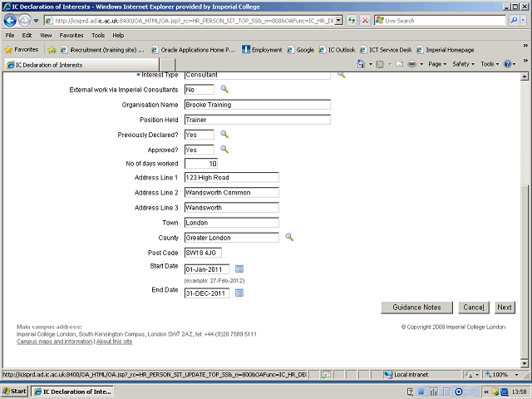Click the Windows Start button
Image resolution: width=532 pixels, height=399 pixels.
click(x=15, y=391)
